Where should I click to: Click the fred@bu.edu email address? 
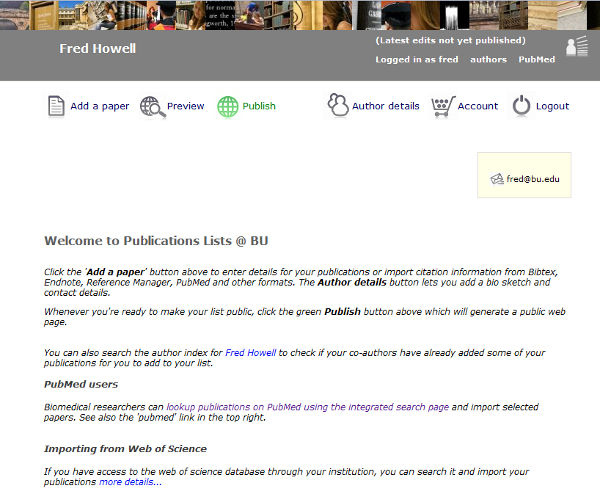coord(533,179)
